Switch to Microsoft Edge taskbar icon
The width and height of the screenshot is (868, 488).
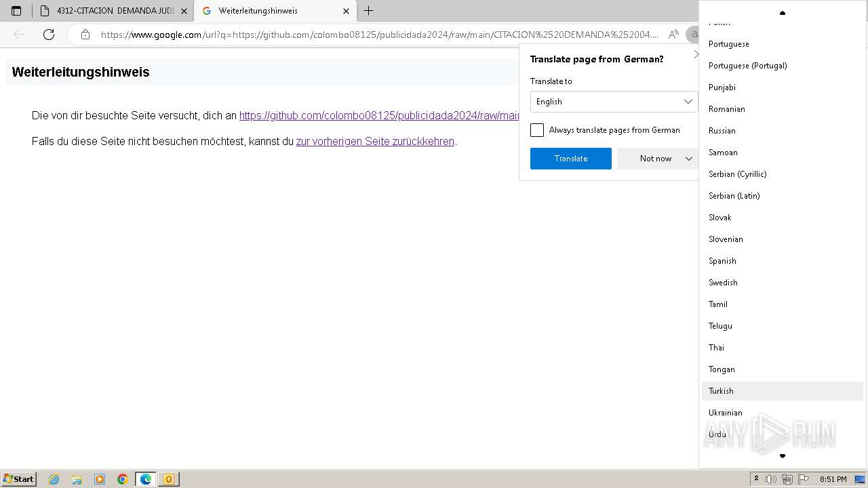click(x=146, y=479)
